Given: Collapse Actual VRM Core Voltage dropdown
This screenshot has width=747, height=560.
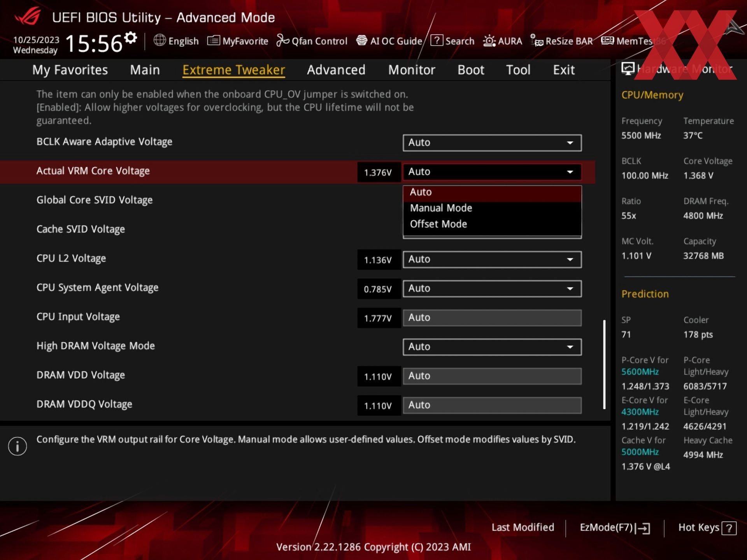Looking at the screenshot, I should click(492, 172).
